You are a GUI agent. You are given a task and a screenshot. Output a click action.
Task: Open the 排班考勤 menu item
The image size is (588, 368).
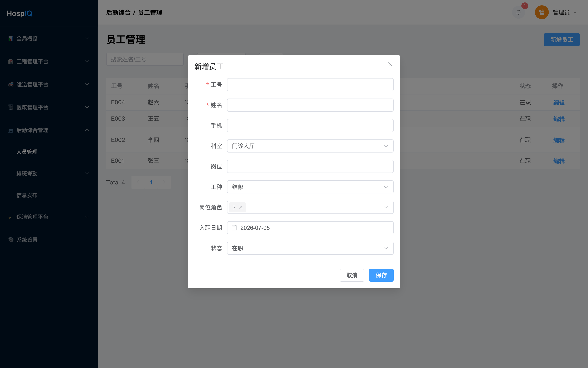49,174
